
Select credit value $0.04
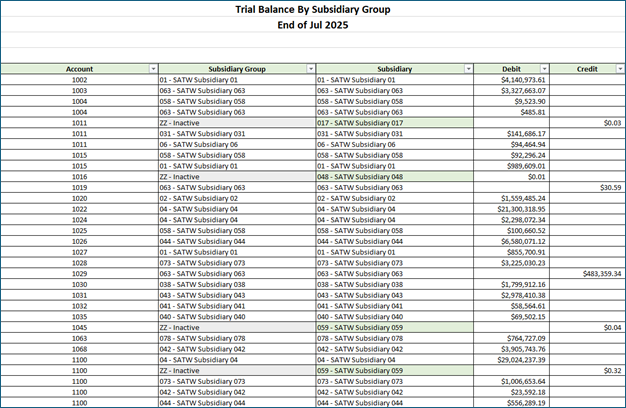tap(587, 328)
